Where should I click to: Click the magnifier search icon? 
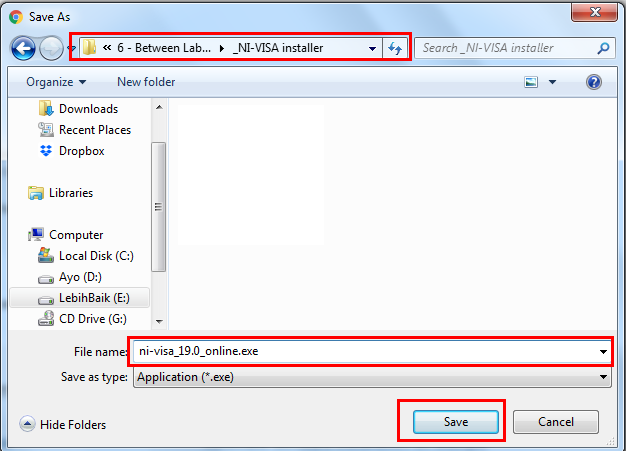pos(603,48)
